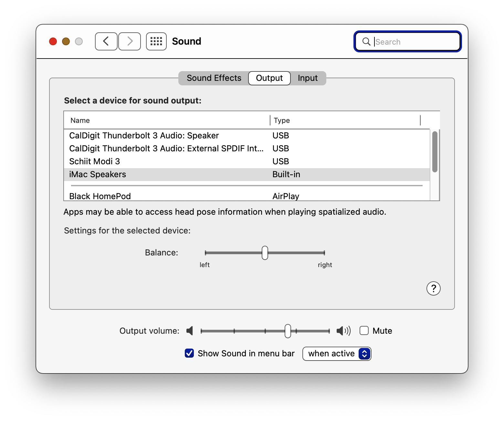Click the forward navigation arrow

coord(130,41)
